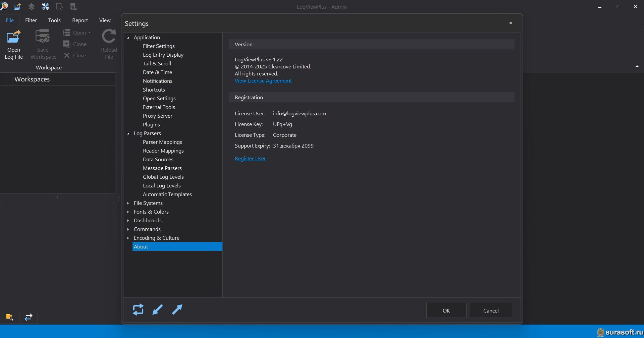Click the LogViewPlus v3.1.22 version text
The width and height of the screenshot is (644, 338).
tap(259, 60)
